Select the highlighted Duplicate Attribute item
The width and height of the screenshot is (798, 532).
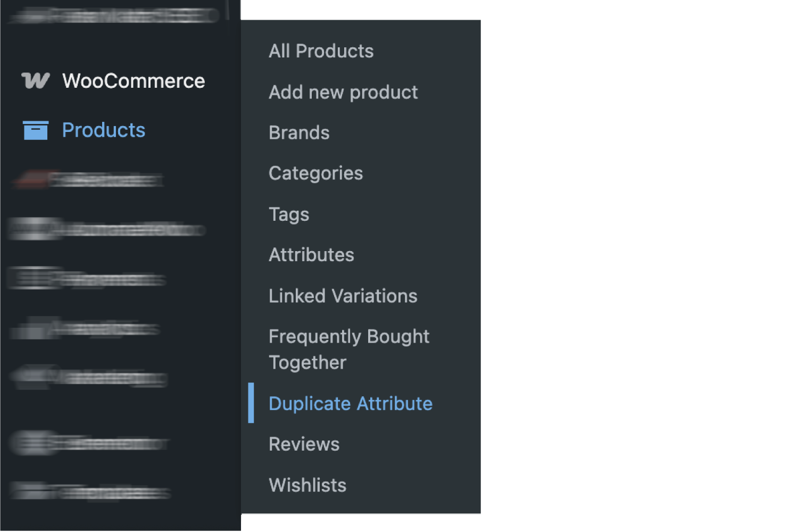351,404
